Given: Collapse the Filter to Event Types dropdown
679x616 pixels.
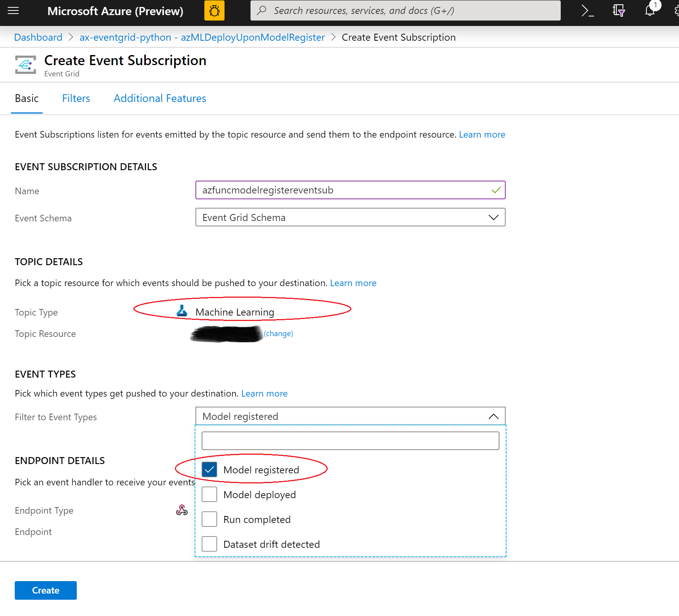Looking at the screenshot, I should coord(350,416).
